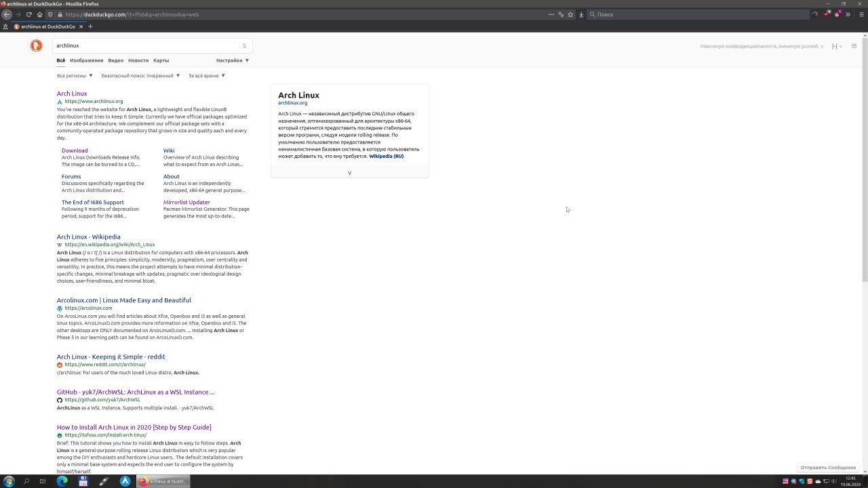The image size is (868, 488).
Task: Open the page actions three-dots menu
Action: pyautogui.click(x=551, y=14)
